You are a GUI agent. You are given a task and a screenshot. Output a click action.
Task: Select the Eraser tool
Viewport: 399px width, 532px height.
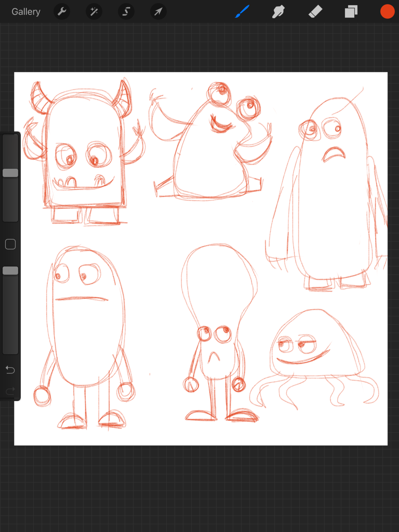coord(315,12)
